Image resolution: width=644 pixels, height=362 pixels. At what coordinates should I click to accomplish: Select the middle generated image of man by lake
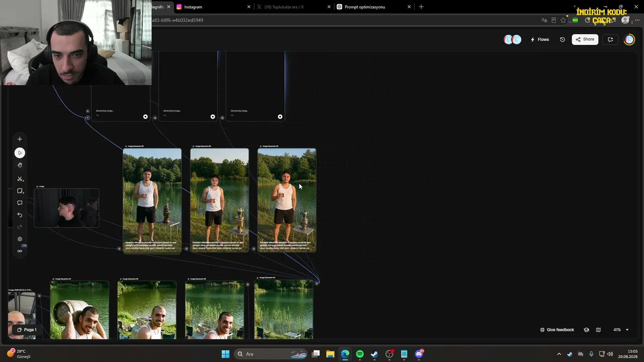pos(219,200)
